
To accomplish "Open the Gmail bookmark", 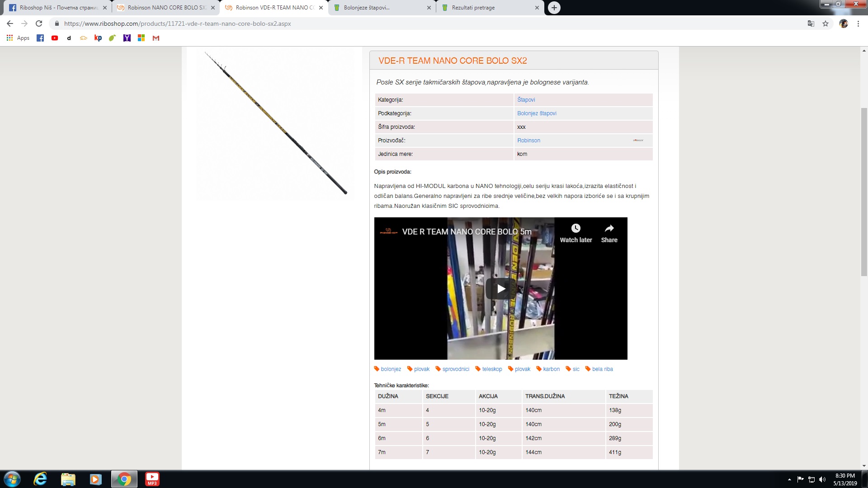I will point(156,38).
